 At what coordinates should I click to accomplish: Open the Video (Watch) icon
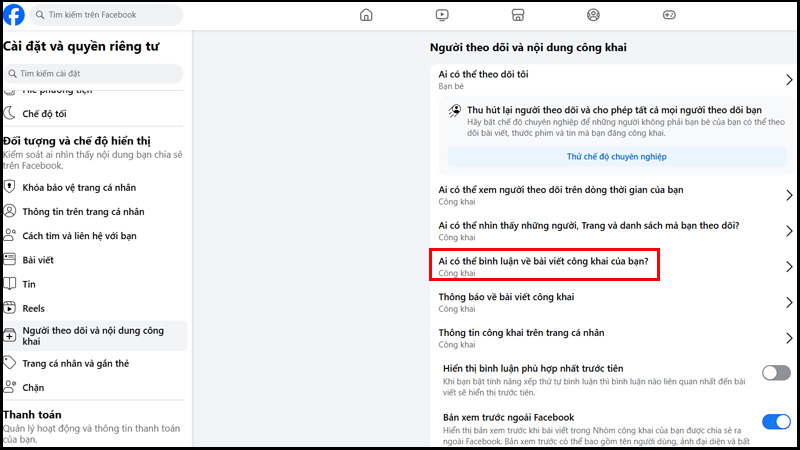[x=442, y=15]
